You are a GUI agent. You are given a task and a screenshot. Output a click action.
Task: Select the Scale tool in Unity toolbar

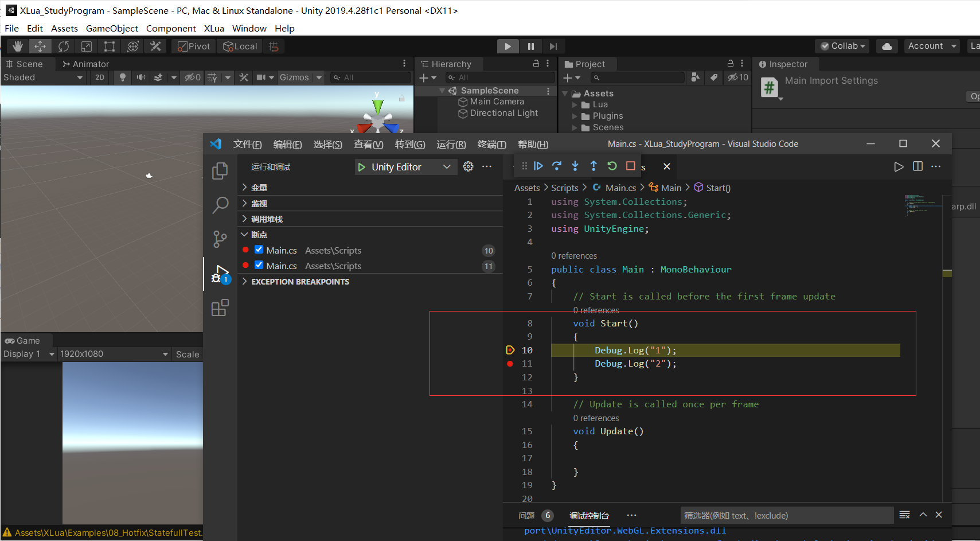(87, 46)
